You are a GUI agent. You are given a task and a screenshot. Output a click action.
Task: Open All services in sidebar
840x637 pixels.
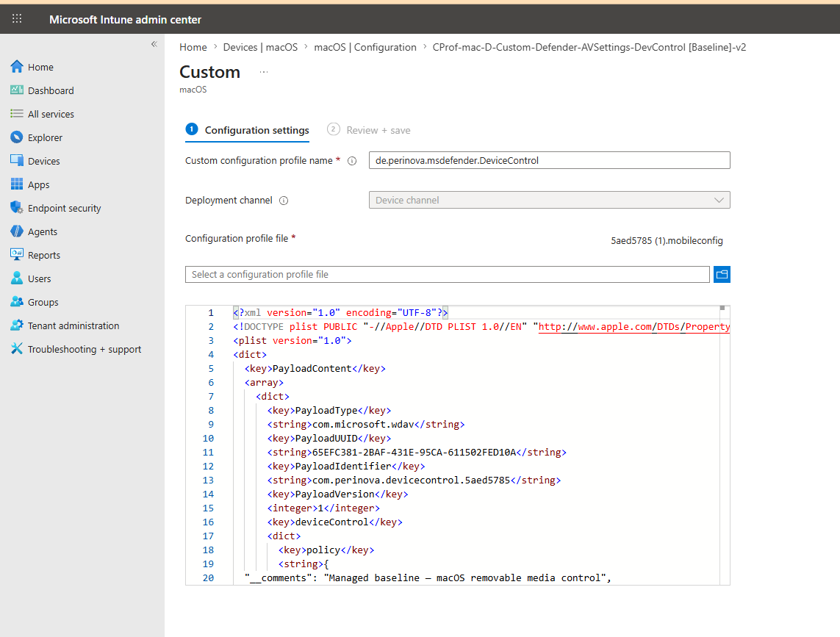(51, 114)
